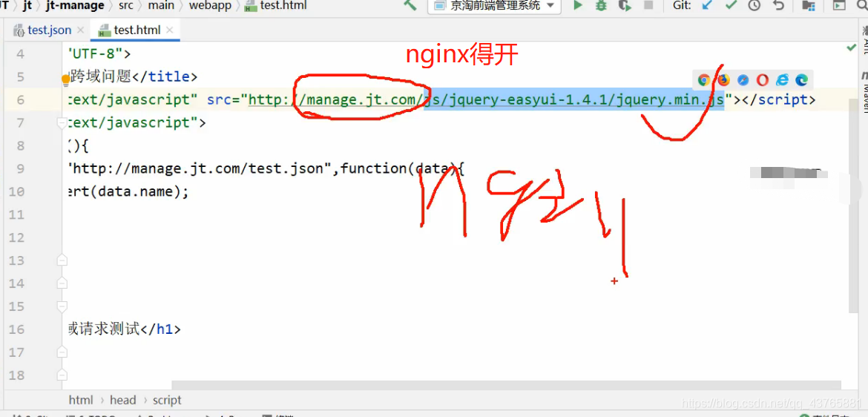Collapse the fold marker at line 13

point(62,260)
